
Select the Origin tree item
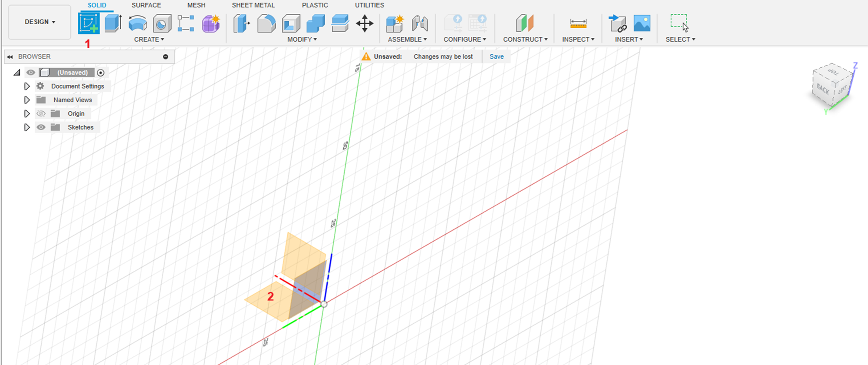coord(76,113)
